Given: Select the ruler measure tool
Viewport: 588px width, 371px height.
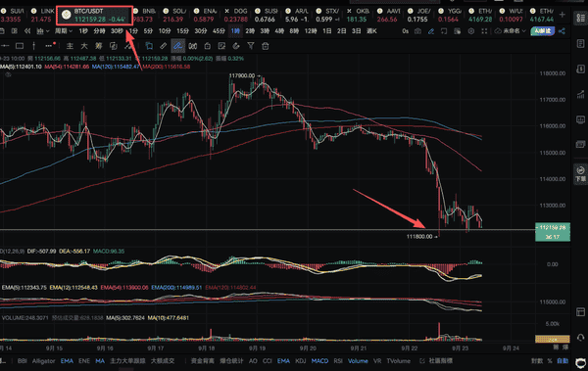Looking at the screenshot, I should click(163, 46).
